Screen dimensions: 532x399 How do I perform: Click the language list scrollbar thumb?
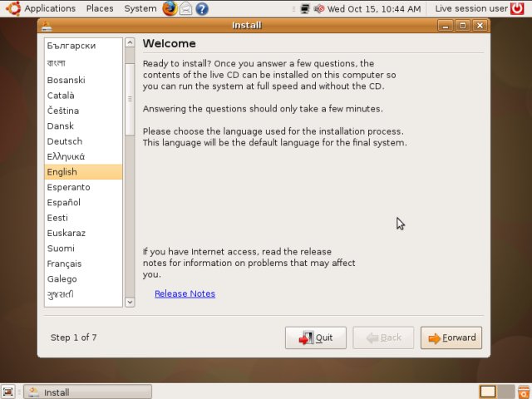130,99
